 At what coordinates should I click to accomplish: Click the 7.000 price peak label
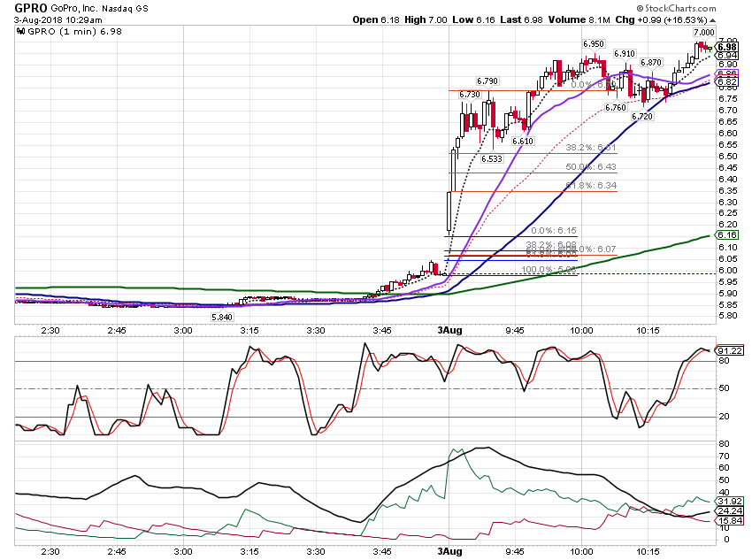point(703,32)
